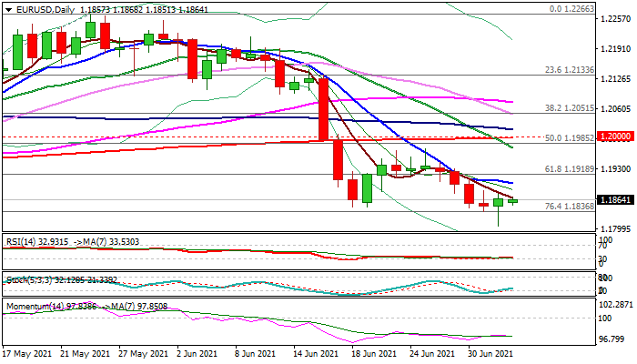Select the current price tag 1.18641
Viewport: 637px width, 364px height.
(613, 200)
